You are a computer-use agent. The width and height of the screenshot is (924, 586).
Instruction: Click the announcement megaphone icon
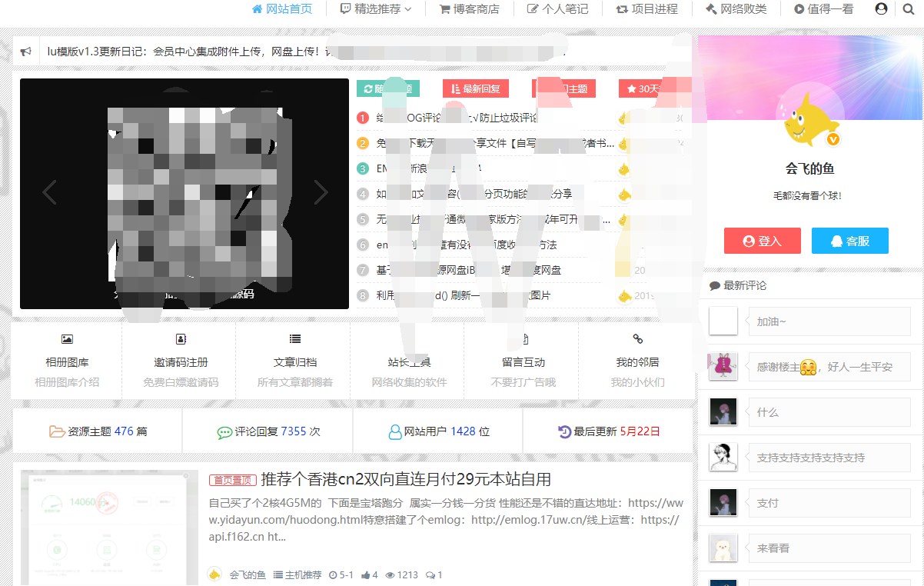tap(26, 52)
